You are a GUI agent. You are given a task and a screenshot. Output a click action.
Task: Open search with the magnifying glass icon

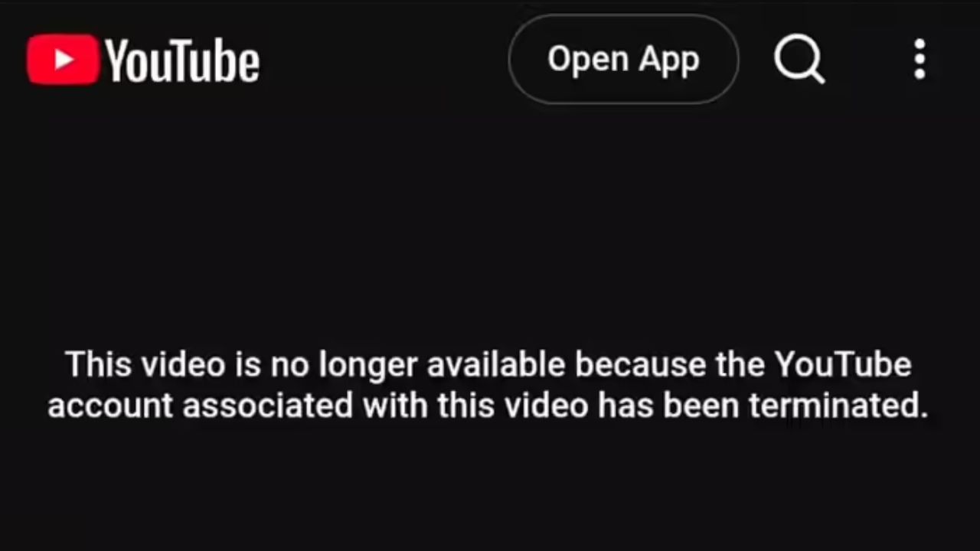coord(799,60)
